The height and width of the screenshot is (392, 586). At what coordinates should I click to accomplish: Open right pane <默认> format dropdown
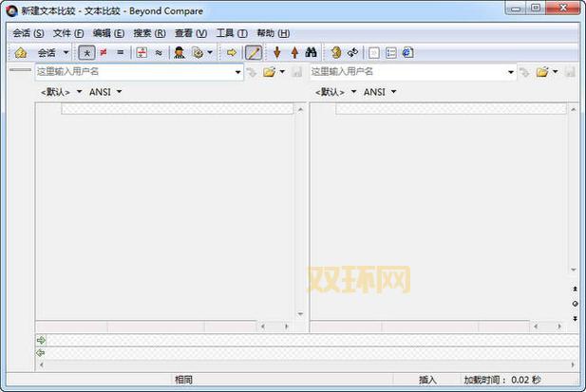tap(335, 92)
